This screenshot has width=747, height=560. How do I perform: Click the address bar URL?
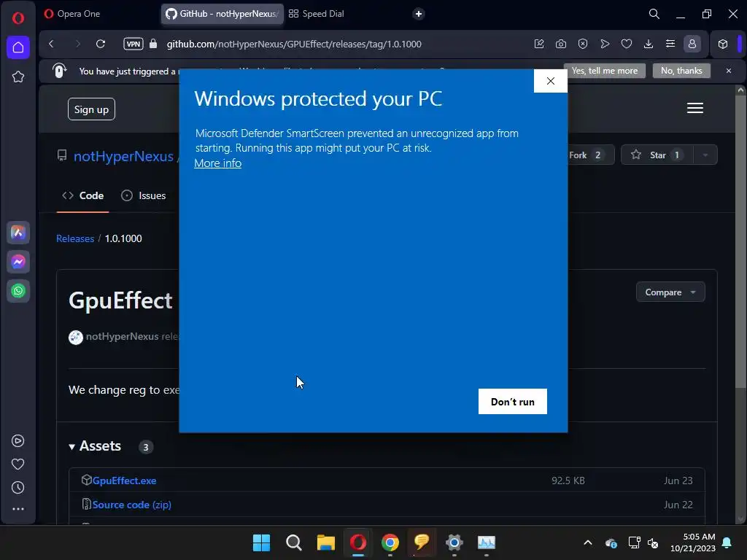point(294,44)
